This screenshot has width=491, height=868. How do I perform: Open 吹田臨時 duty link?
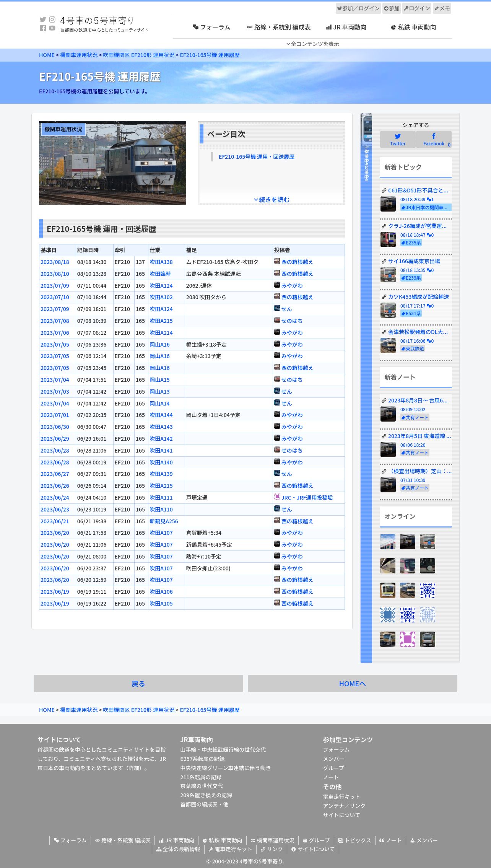coord(160,274)
